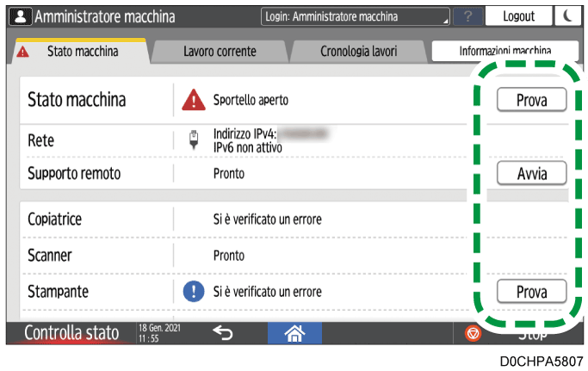
Task: Click the network plug icon in Rete row
Action: (193, 141)
